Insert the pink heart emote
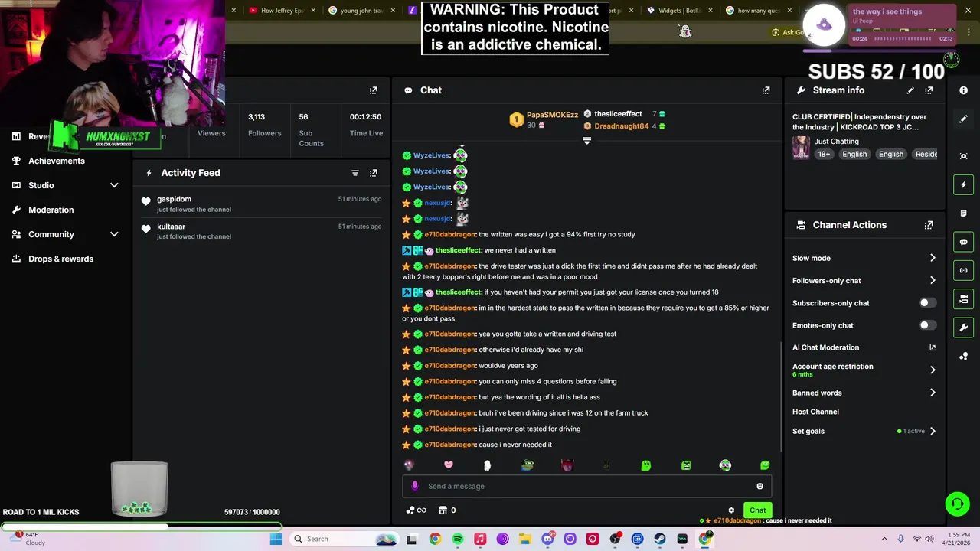 [x=449, y=465]
